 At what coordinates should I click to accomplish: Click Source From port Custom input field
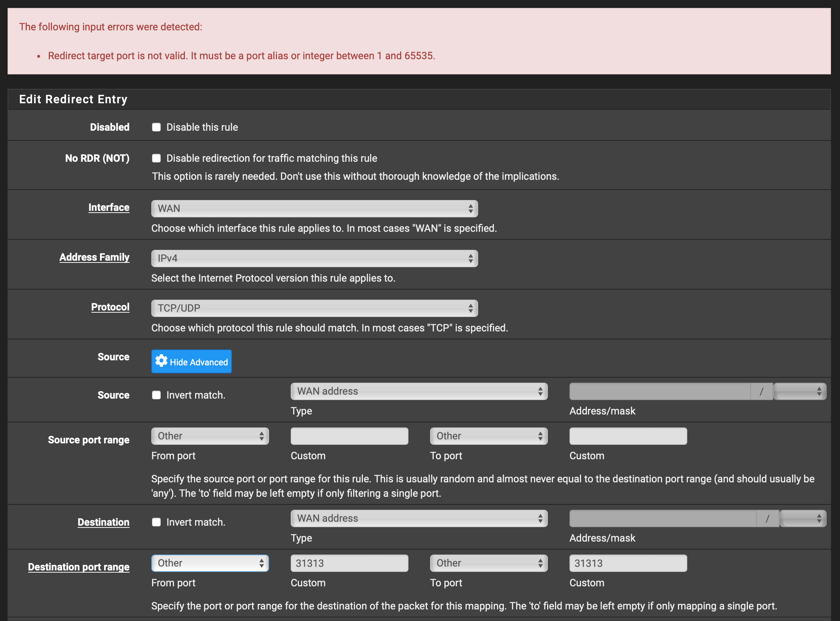pos(349,436)
